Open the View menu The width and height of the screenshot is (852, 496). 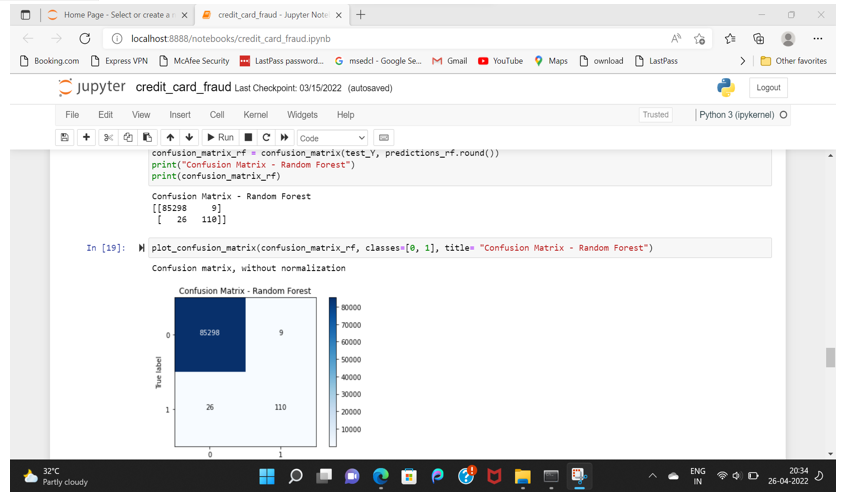141,115
